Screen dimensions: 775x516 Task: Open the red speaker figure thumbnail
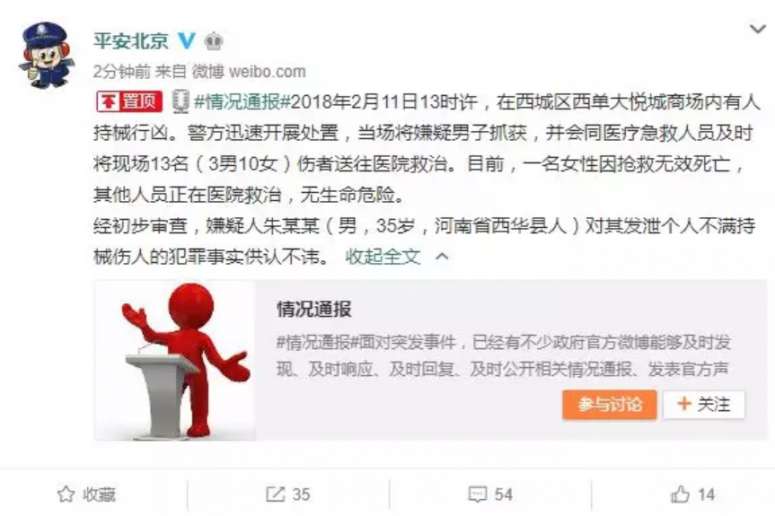[x=175, y=360]
